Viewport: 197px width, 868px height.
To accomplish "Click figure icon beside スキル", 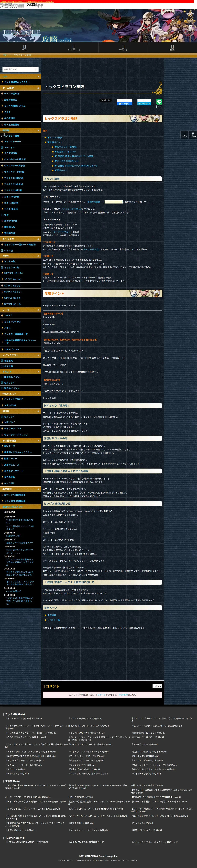I will point(2,328).
